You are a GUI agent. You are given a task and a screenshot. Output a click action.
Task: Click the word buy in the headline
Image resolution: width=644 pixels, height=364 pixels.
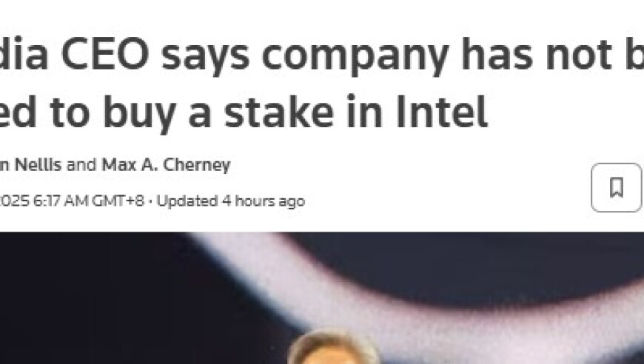(140, 113)
